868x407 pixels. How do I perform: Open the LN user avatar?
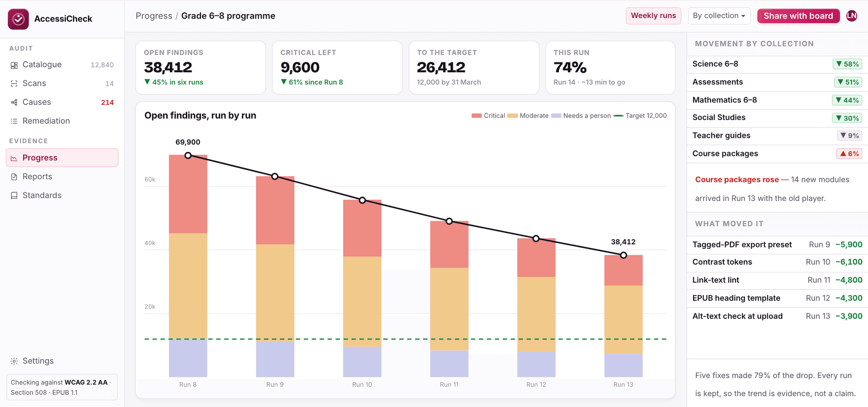[x=852, y=16]
